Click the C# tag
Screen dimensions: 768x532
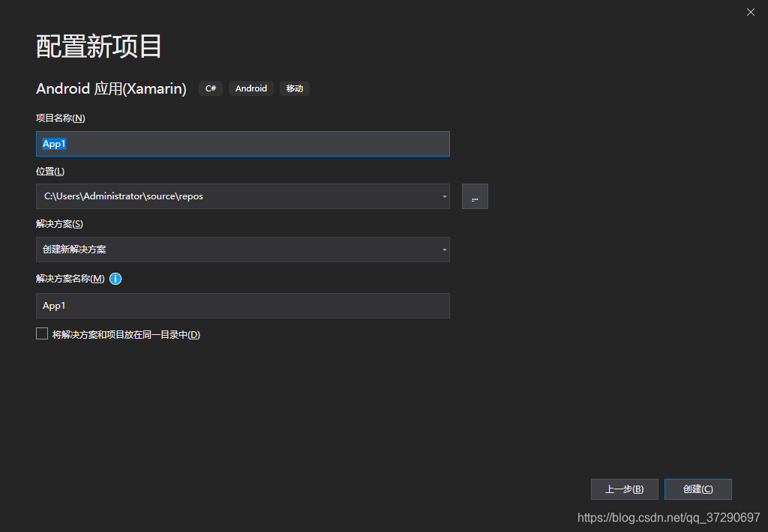(x=211, y=88)
